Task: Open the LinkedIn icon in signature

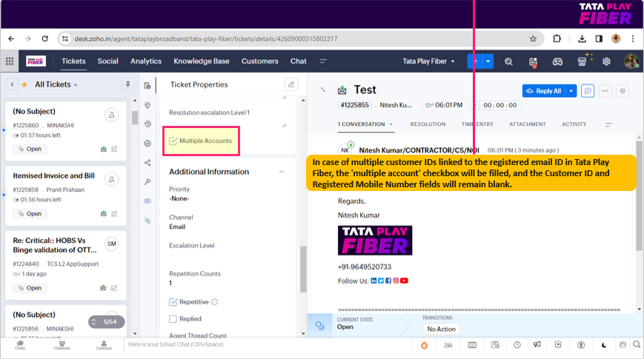Action: click(x=374, y=281)
